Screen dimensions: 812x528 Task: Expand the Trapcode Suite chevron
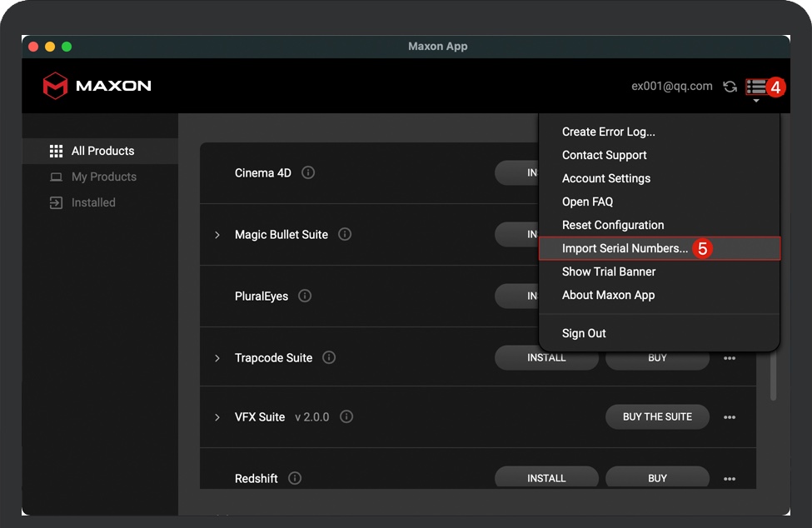point(217,358)
